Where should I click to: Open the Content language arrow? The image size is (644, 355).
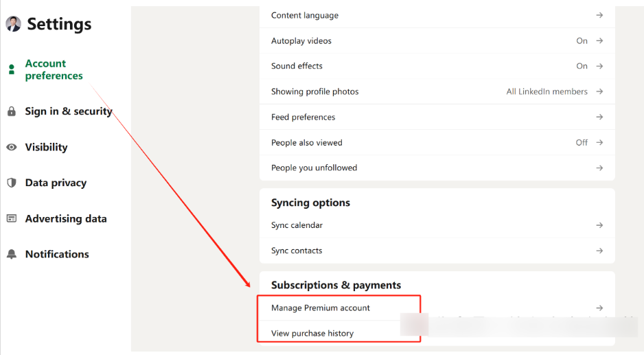click(599, 15)
